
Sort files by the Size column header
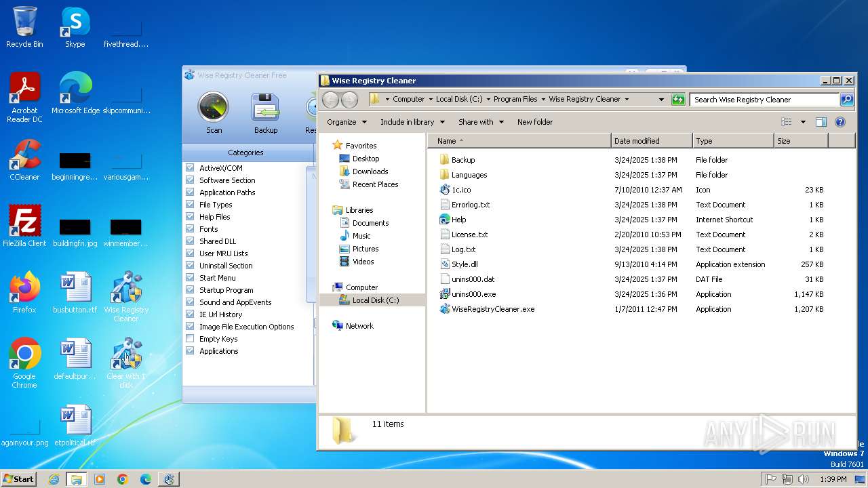801,141
